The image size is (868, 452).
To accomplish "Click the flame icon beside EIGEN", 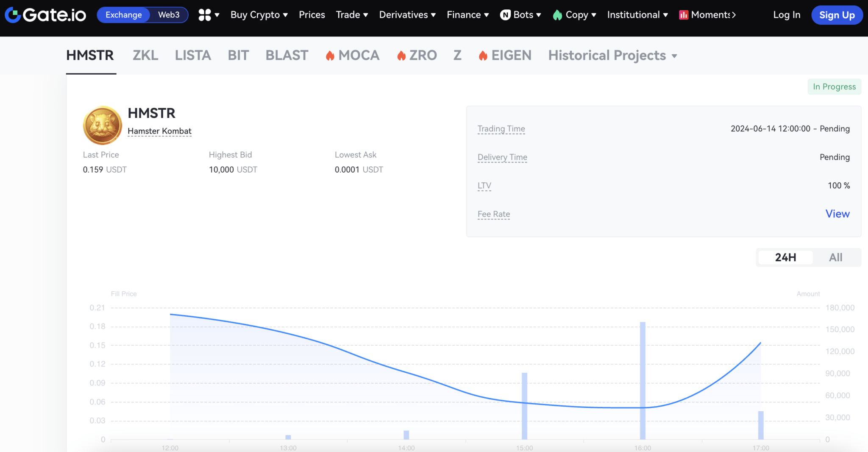I will tap(483, 56).
